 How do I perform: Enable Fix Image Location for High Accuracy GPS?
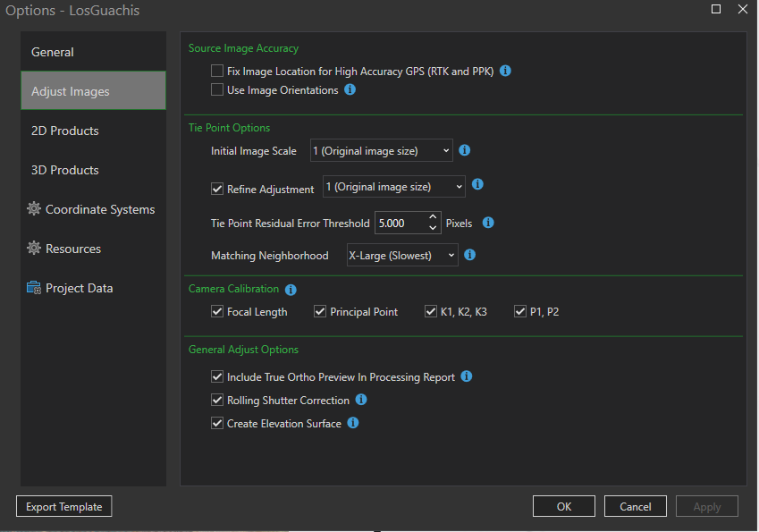click(216, 71)
